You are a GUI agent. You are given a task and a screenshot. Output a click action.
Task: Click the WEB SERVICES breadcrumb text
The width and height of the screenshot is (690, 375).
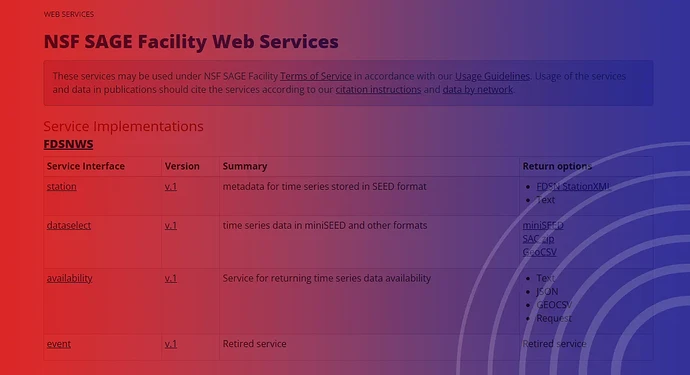pyautogui.click(x=69, y=15)
